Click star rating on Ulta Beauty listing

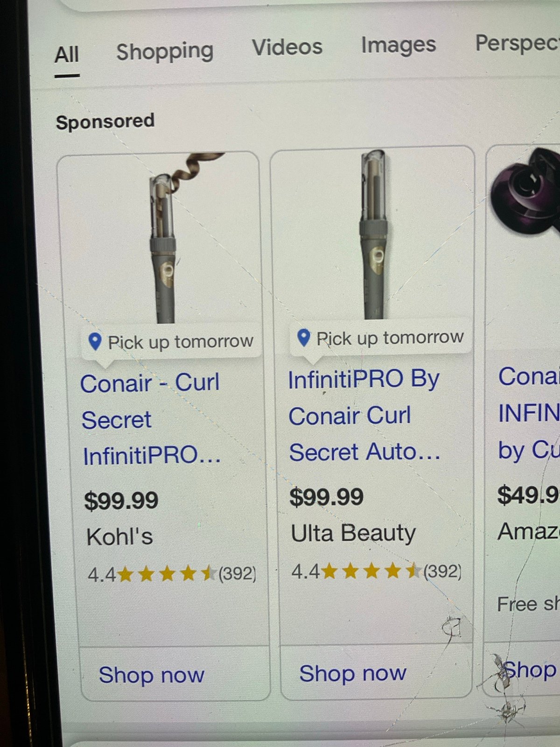click(371, 571)
